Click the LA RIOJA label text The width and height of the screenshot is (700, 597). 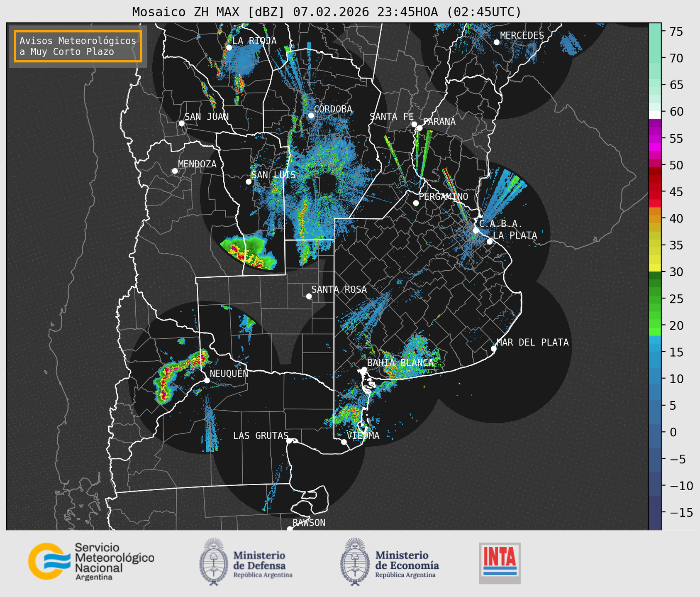[x=254, y=41]
